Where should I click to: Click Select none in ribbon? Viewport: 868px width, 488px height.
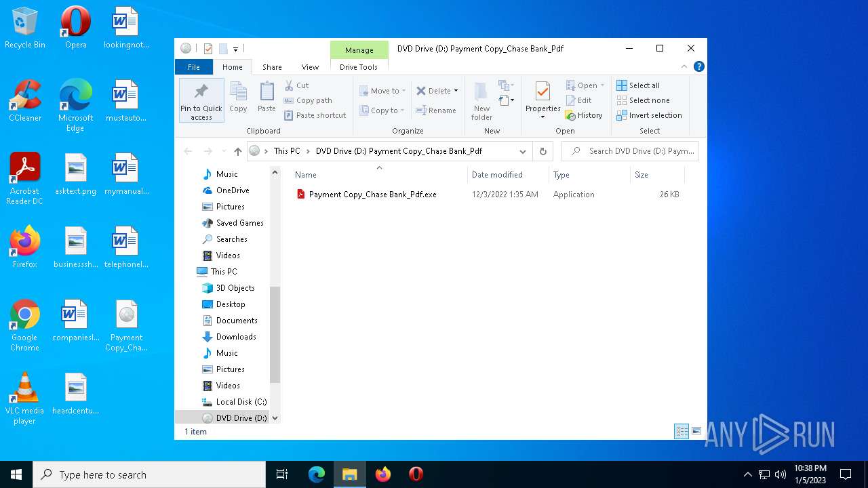tap(643, 100)
